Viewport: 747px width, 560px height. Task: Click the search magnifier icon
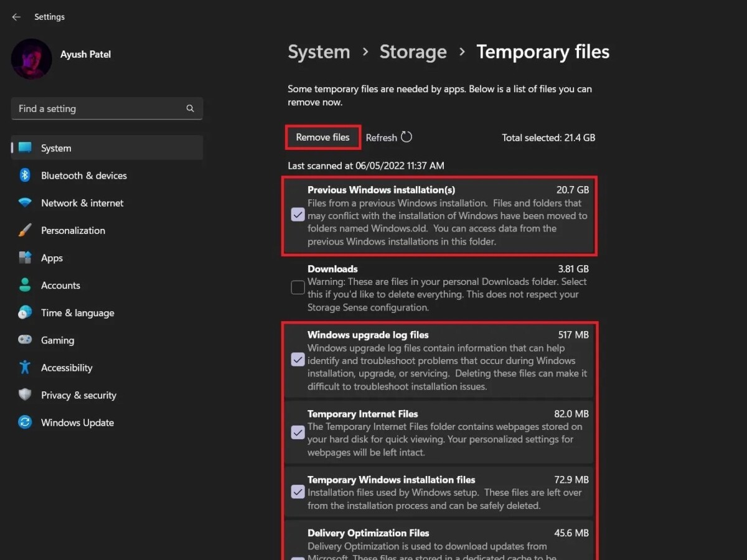[x=190, y=108]
